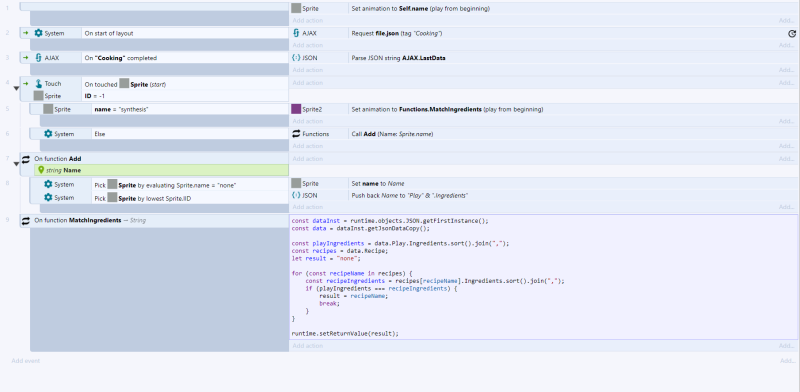Click Add action under Push back Name
The image size is (800, 392).
pyautogui.click(x=307, y=207)
